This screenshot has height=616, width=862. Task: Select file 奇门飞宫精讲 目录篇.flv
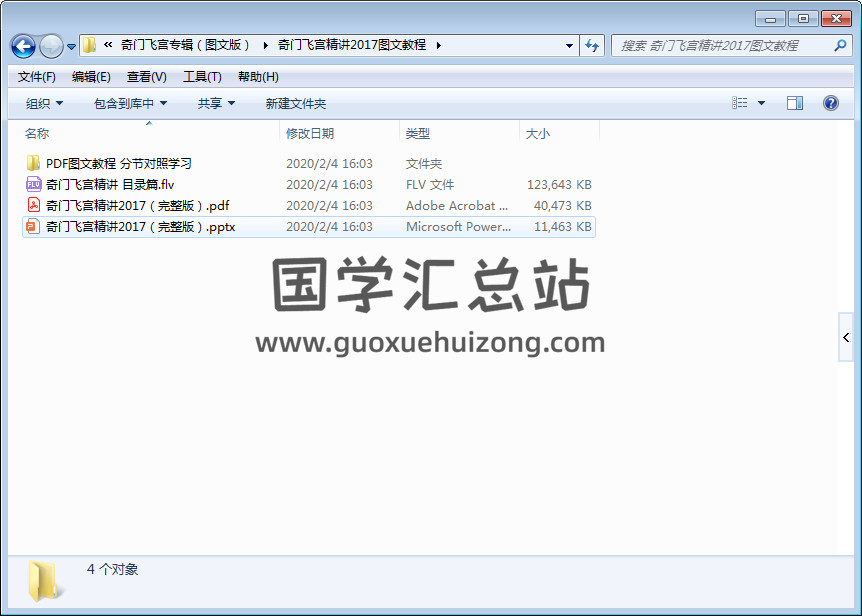[x=110, y=185]
